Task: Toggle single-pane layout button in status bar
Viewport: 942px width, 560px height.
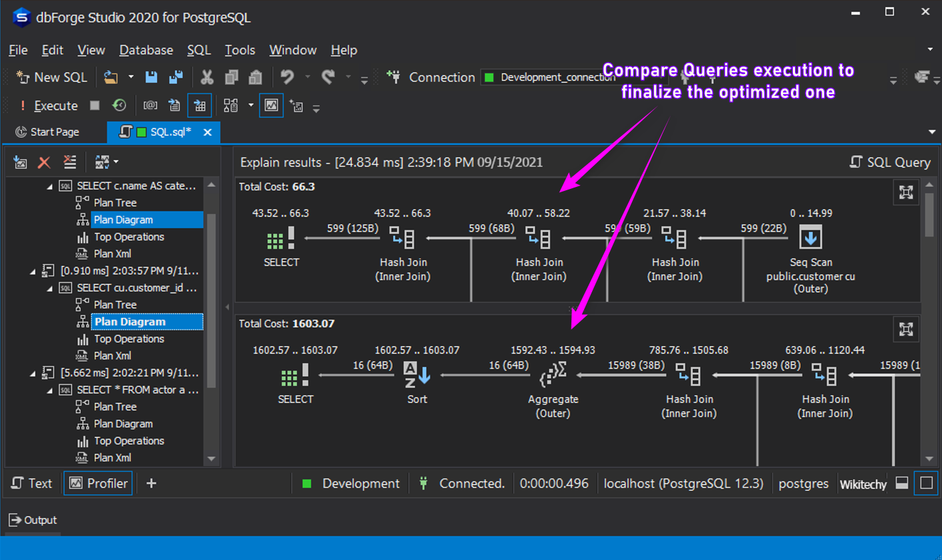Action: pyautogui.click(x=926, y=484)
